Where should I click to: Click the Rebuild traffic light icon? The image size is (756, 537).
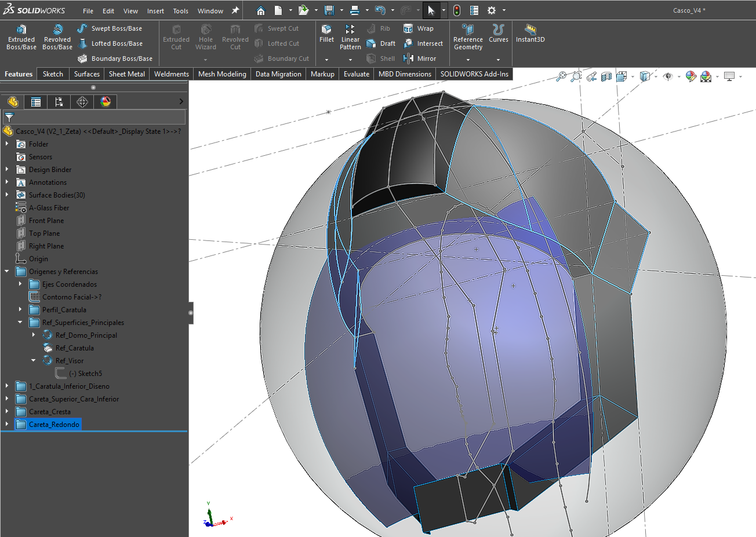coord(457,10)
